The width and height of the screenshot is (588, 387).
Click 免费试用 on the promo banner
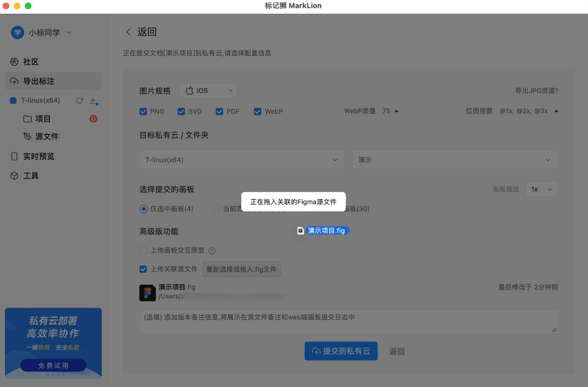(x=53, y=366)
